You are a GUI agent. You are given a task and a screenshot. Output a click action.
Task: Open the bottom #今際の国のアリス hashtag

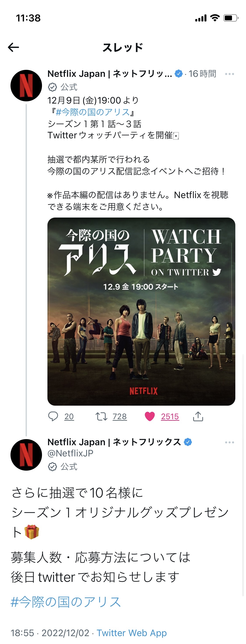66,602
